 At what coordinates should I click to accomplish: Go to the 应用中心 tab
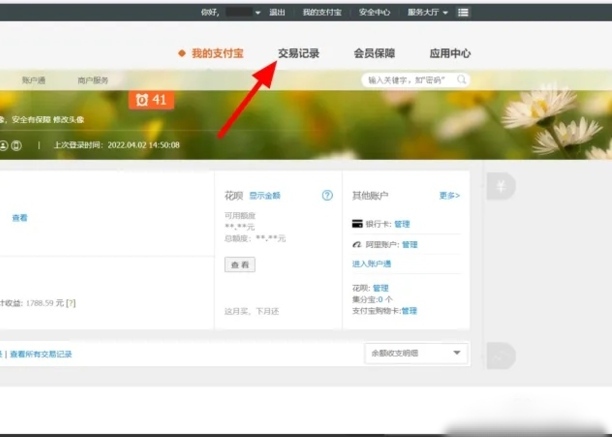click(x=450, y=53)
